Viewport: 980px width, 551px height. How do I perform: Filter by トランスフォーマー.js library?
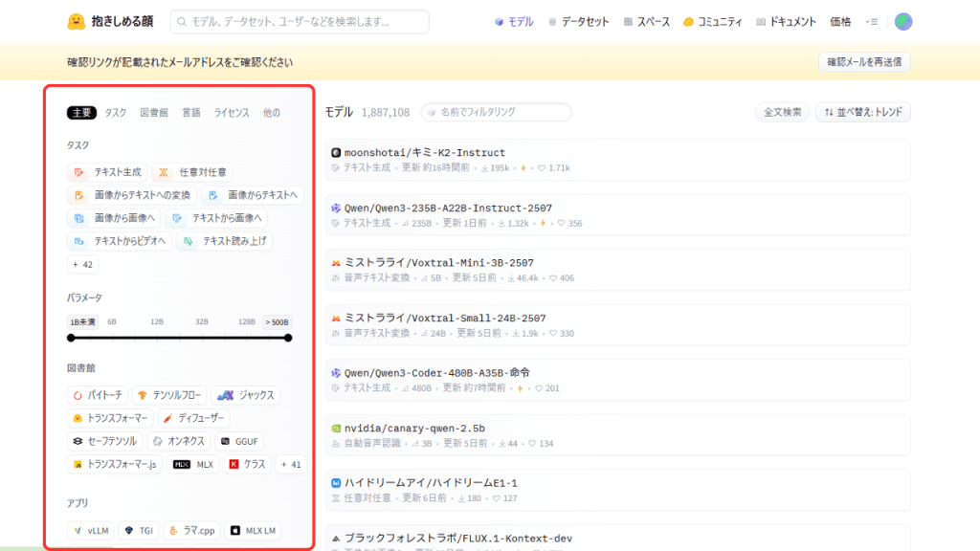coord(115,464)
